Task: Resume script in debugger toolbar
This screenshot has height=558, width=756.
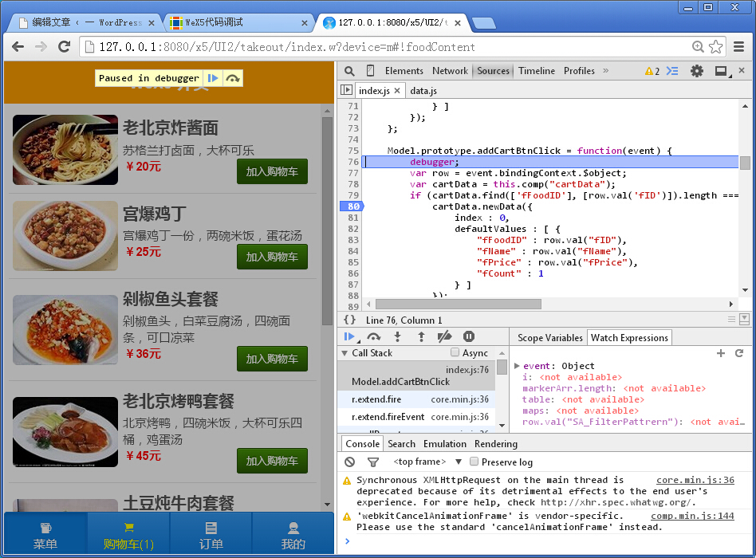Action: [349, 337]
